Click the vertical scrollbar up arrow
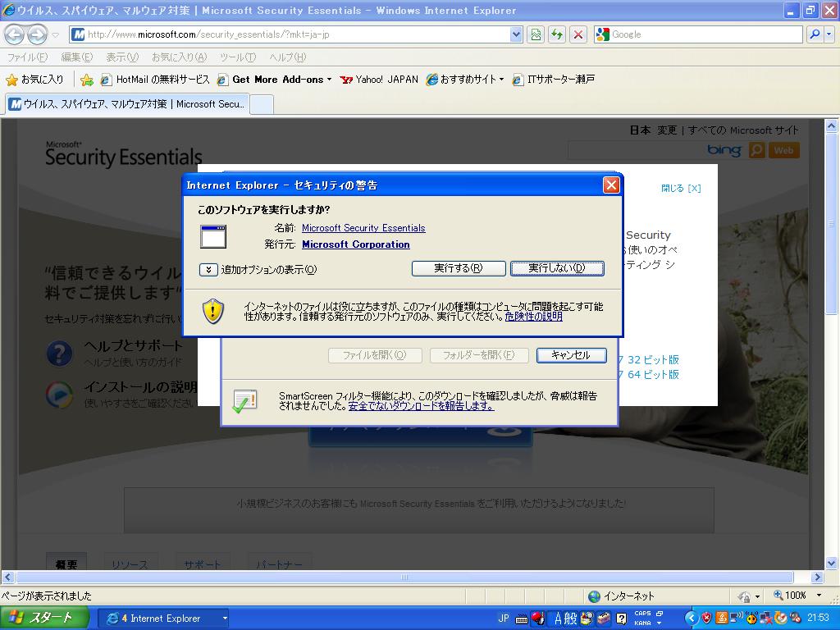 pyautogui.click(x=832, y=126)
